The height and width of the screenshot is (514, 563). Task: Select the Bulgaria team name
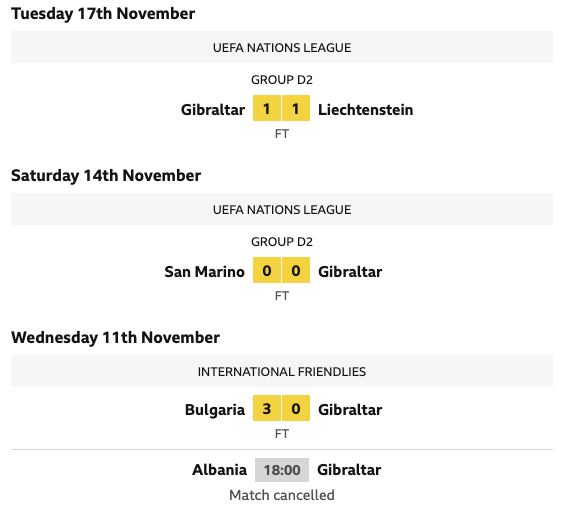click(215, 410)
